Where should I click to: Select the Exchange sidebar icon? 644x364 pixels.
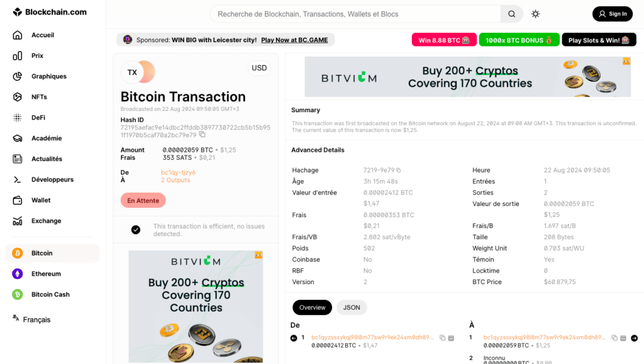(x=18, y=220)
